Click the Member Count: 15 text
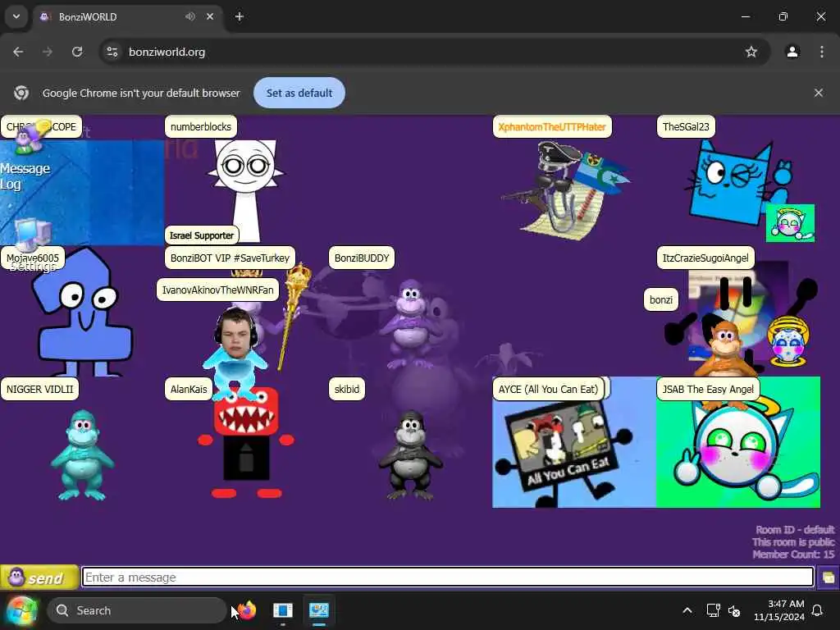The image size is (840, 630). tap(793, 555)
